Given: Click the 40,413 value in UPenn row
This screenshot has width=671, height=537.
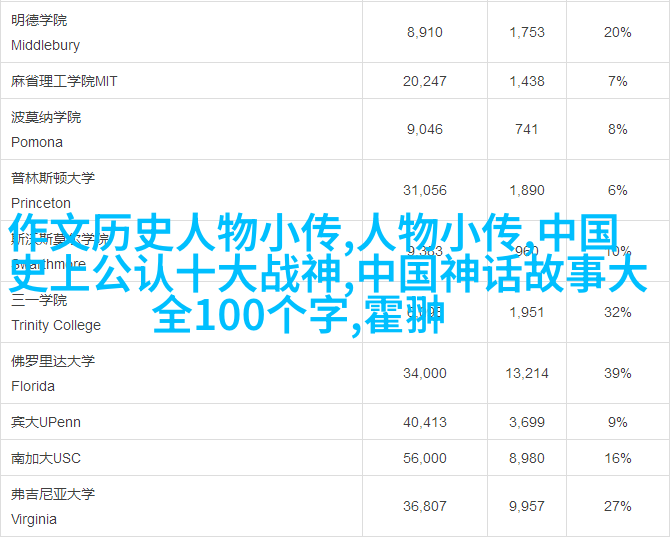Looking at the screenshot, I should 425,422.
